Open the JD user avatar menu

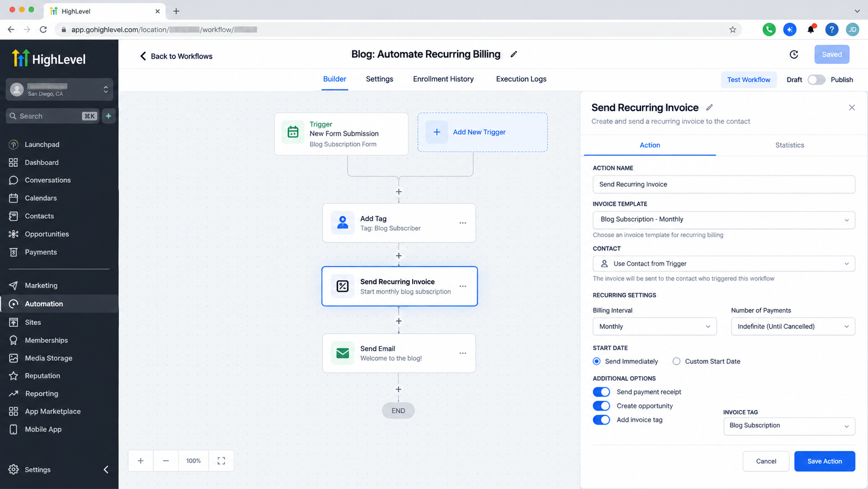852,30
